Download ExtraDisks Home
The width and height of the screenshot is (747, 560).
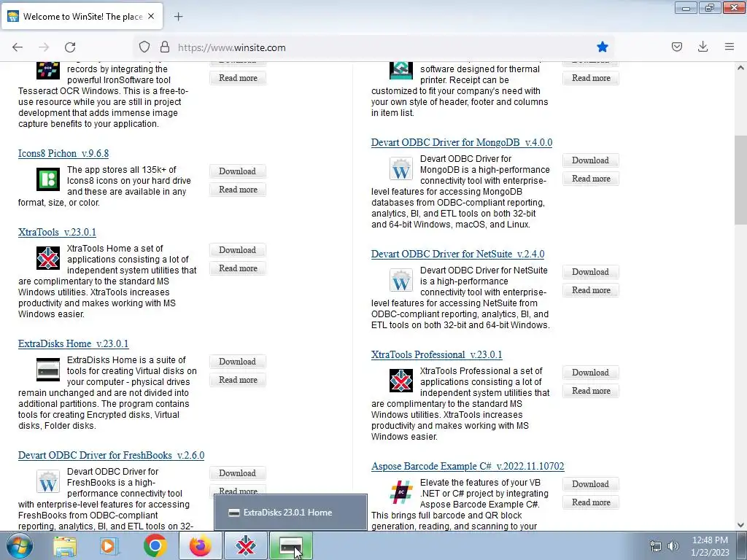(x=238, y=362)
